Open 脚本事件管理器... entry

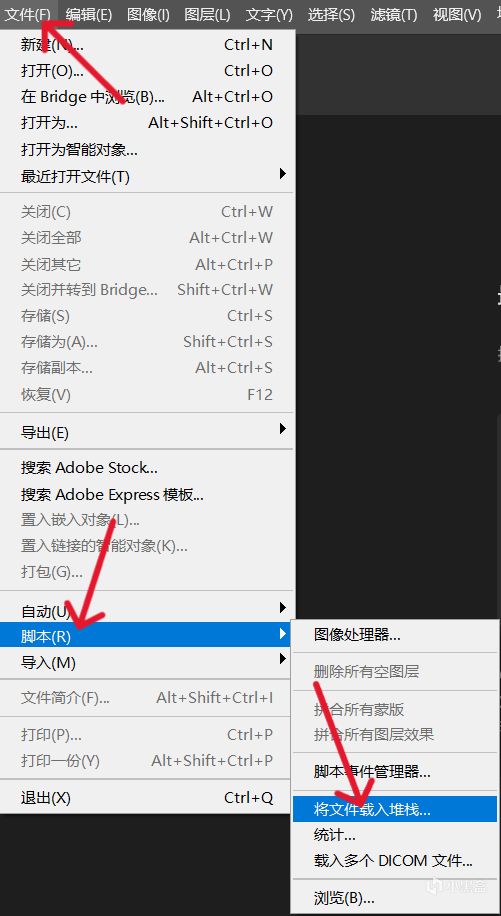pos(395,772)
